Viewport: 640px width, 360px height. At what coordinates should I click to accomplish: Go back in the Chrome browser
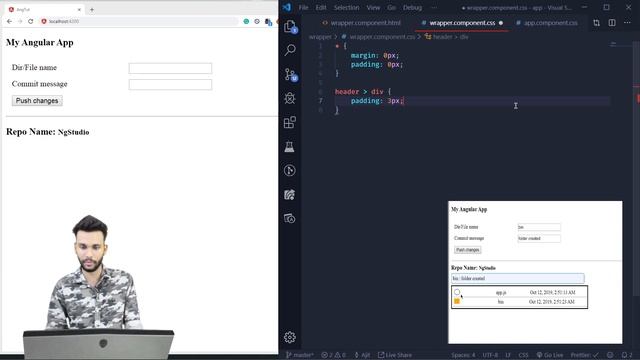(x=9, y=21)
